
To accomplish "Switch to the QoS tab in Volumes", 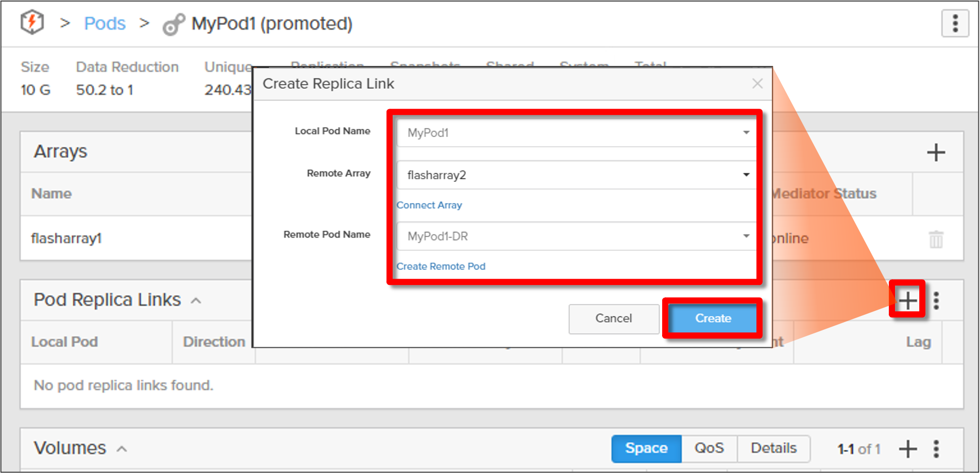I will point(709,448).
